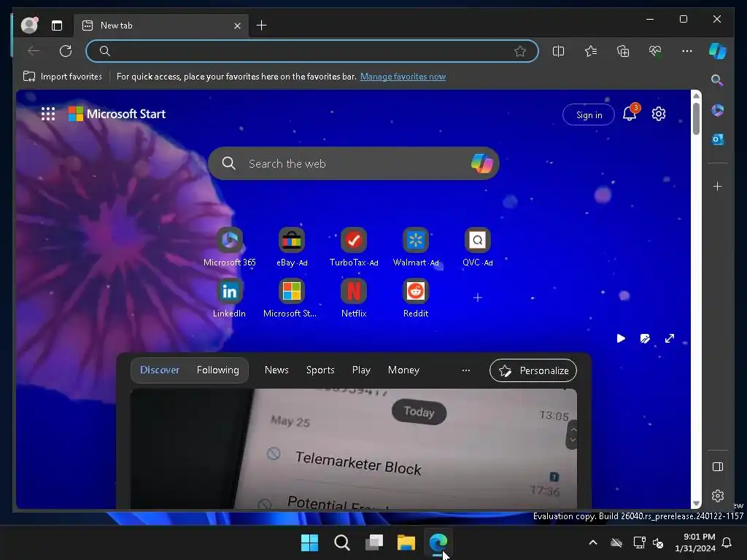This screenshot has height=560, width=747.
Task: Open the app launcher grid icon
Action: (48, 114)
